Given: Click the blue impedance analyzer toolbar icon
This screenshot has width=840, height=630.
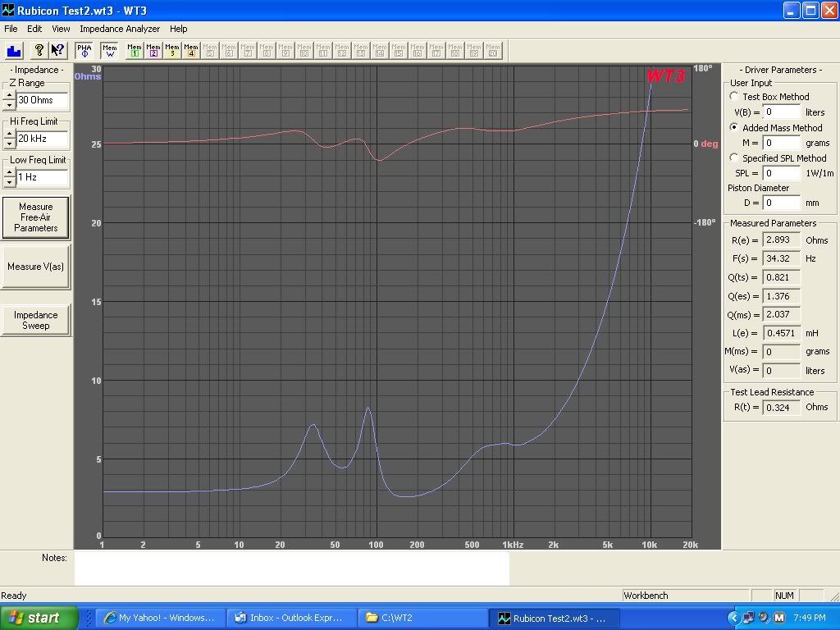Looking at the screenshot, I should [x=14, y=50].
